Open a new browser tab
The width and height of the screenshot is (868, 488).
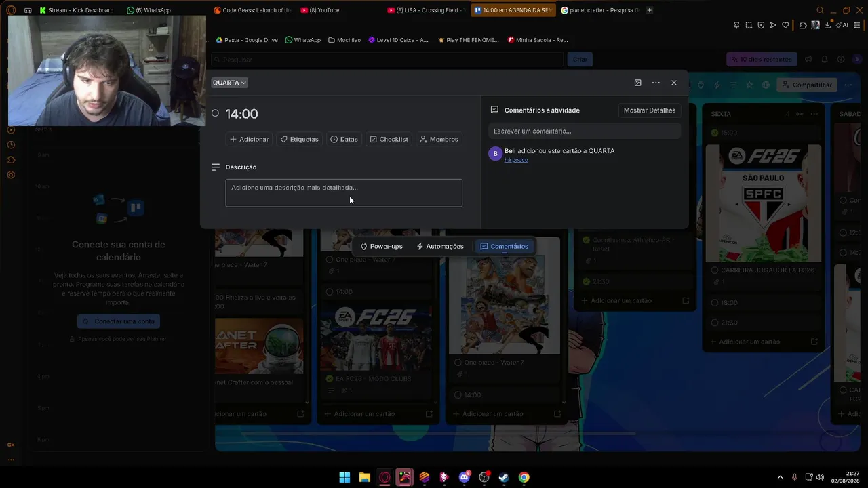[649, 10]
